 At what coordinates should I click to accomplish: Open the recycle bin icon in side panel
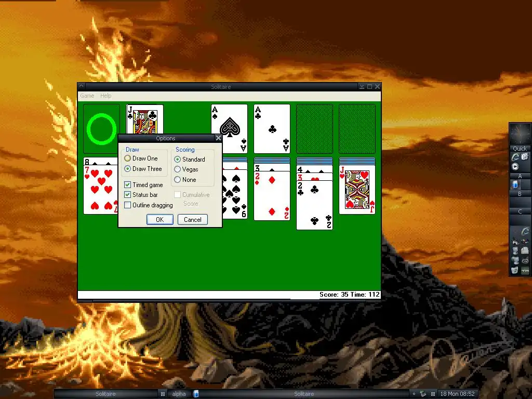pos(514,270)
